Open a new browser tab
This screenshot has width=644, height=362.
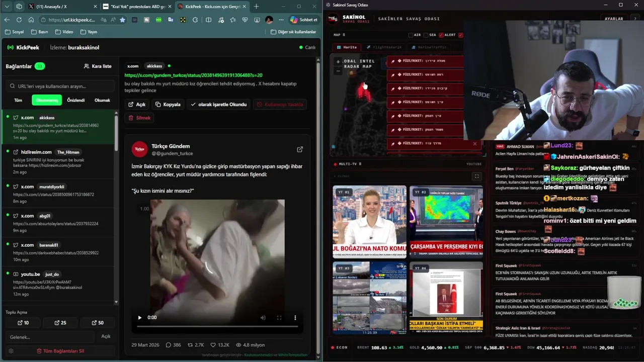pos(256,7)
